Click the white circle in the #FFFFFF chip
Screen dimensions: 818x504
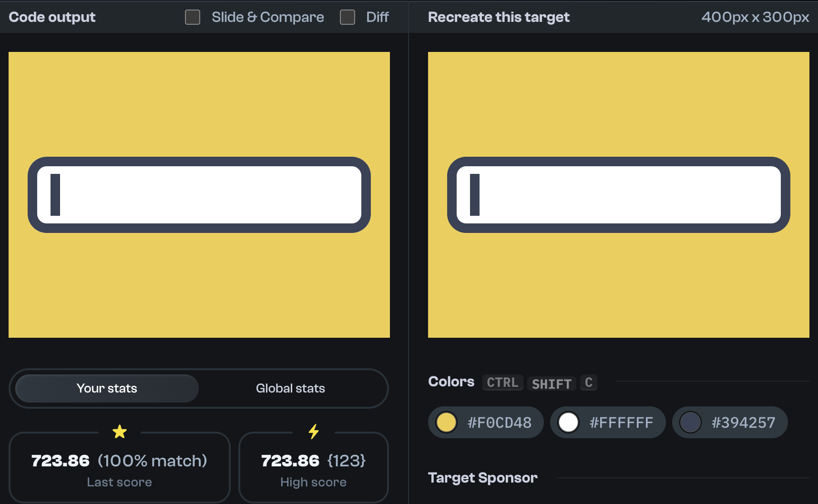[x=569, y=422]
